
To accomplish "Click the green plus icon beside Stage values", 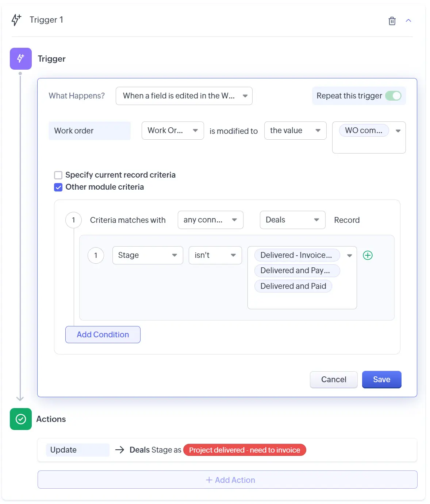I will (x=368, y=255).
